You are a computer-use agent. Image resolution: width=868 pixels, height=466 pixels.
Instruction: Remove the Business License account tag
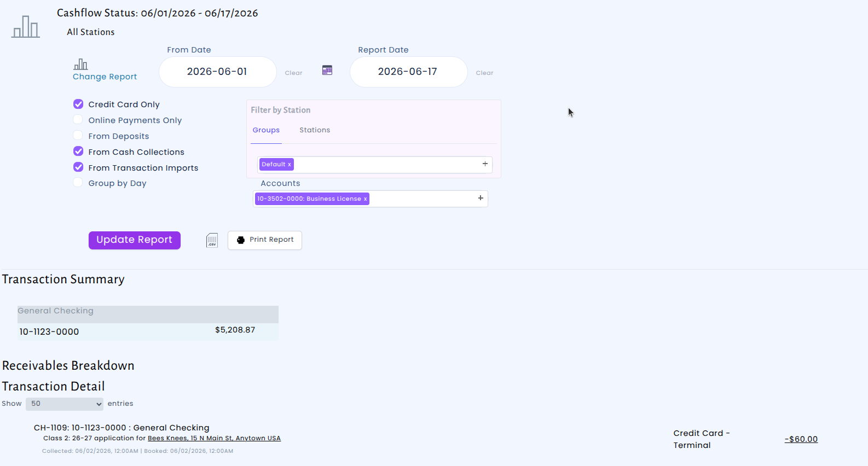[x=365, y=199]
